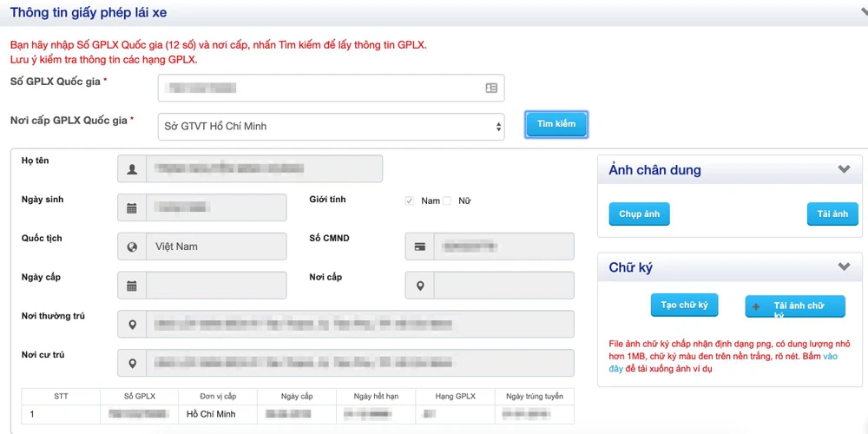868x434 pixels.
Task: Click the Chụp ảnh button
Action: (x=640, y=214)
